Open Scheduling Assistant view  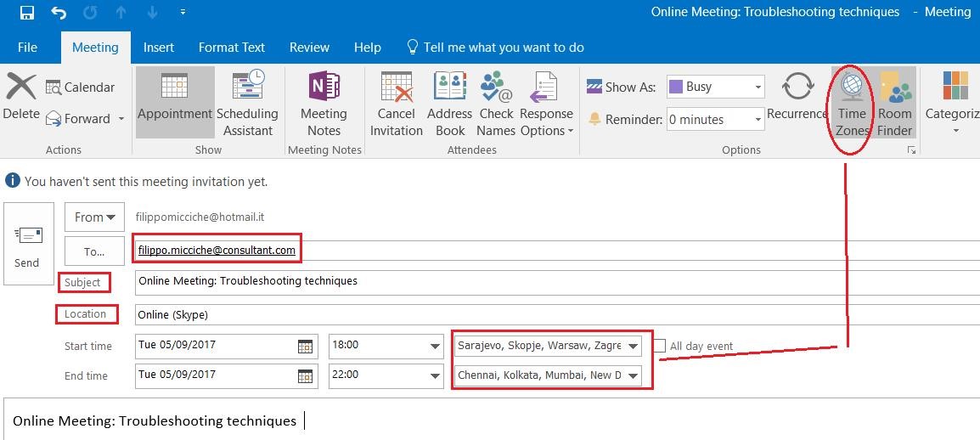[247, 104]
